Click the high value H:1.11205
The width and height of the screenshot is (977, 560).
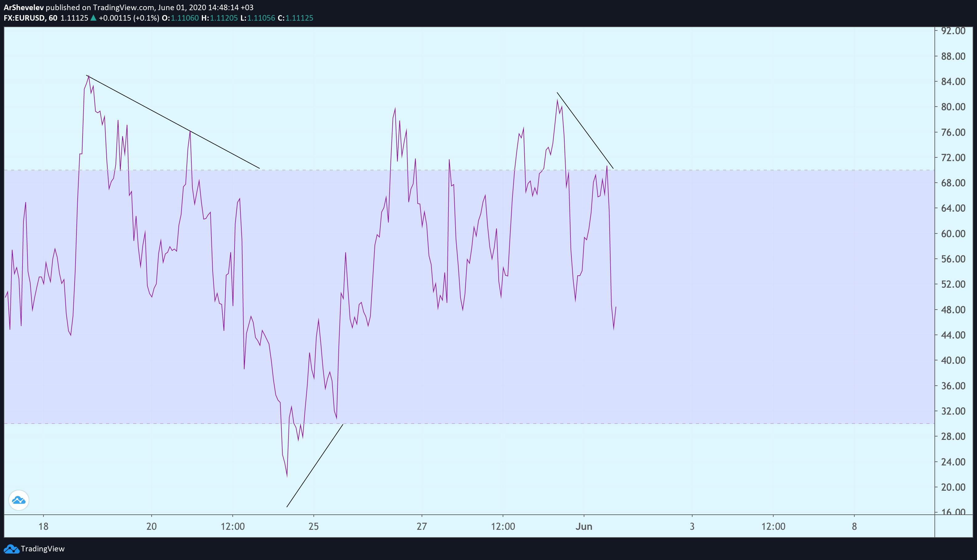[219, 18]
